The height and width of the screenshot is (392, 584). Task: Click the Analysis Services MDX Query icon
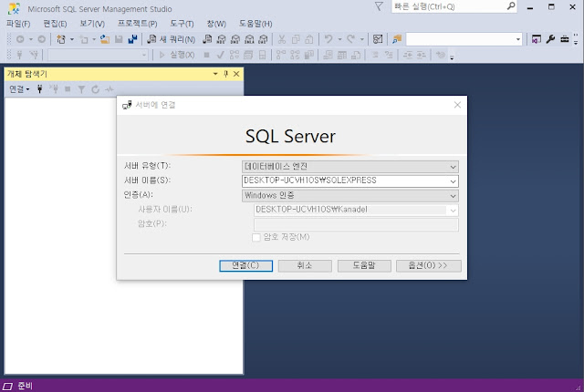[221, 39]
